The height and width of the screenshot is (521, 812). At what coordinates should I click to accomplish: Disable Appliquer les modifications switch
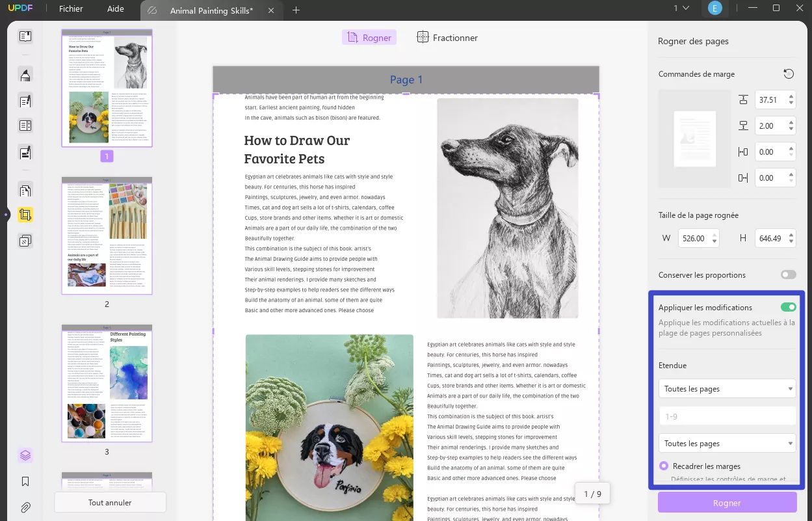(x=789, y=308)
